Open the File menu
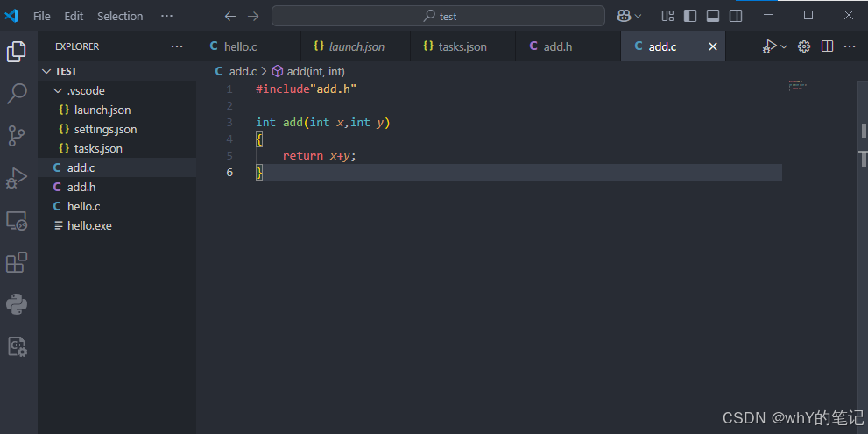The width and height of the screenshot is (868, 434). pos(41,16)
